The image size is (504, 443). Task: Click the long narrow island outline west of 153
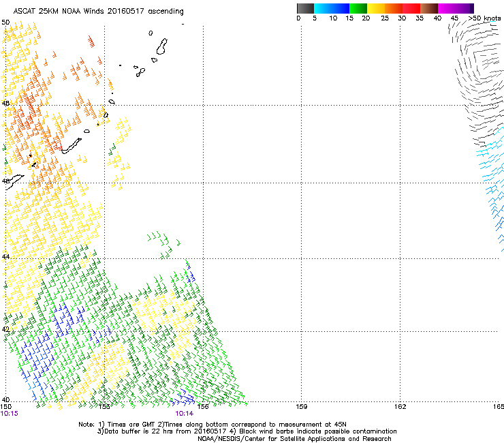click(72, 146)
